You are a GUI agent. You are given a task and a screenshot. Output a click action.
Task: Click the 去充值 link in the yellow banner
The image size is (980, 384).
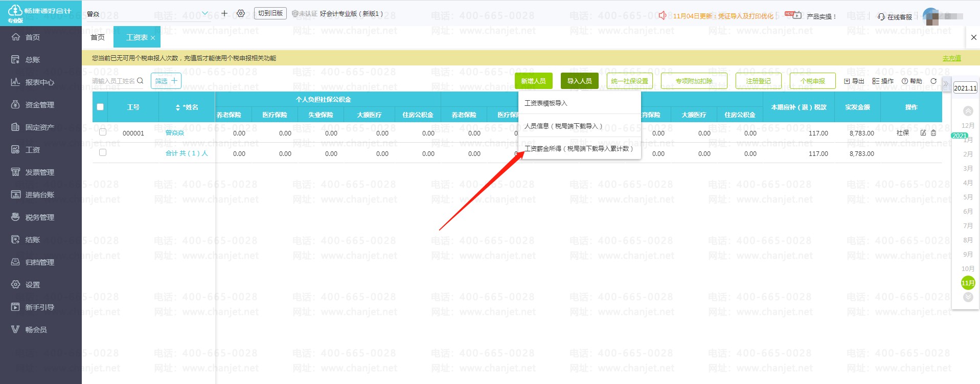click(951, 58)
